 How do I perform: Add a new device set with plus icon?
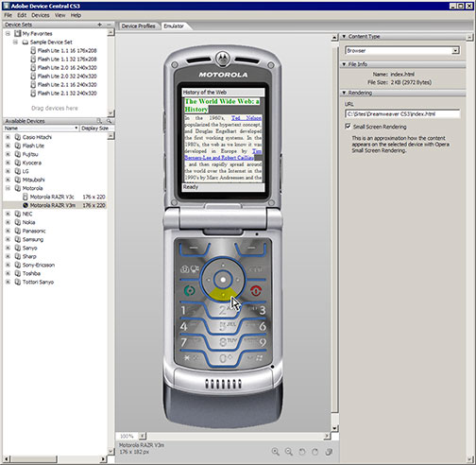click(99, 25)
